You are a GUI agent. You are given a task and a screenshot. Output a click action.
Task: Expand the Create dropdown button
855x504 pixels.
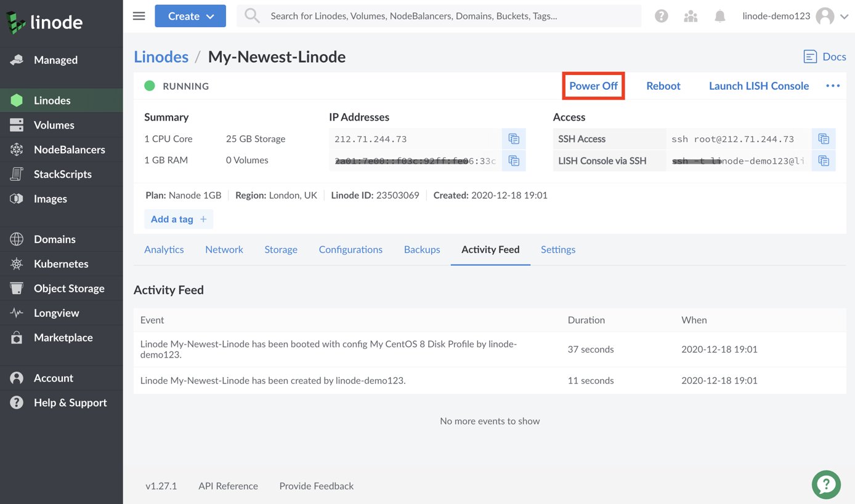(x=190, y=16)
